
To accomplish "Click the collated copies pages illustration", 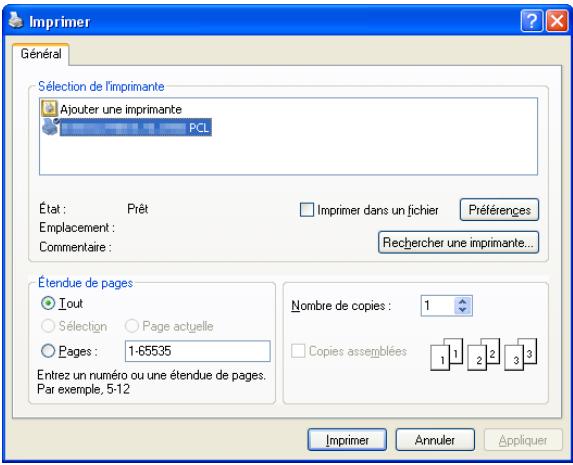I will click(483, 354).
